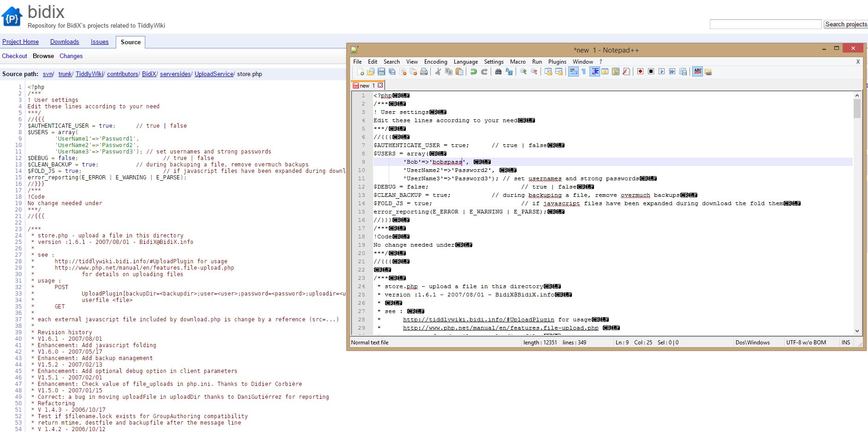Click the search projects input field
The width and height of the screenshot is (868, 432).
click(766, 24)
